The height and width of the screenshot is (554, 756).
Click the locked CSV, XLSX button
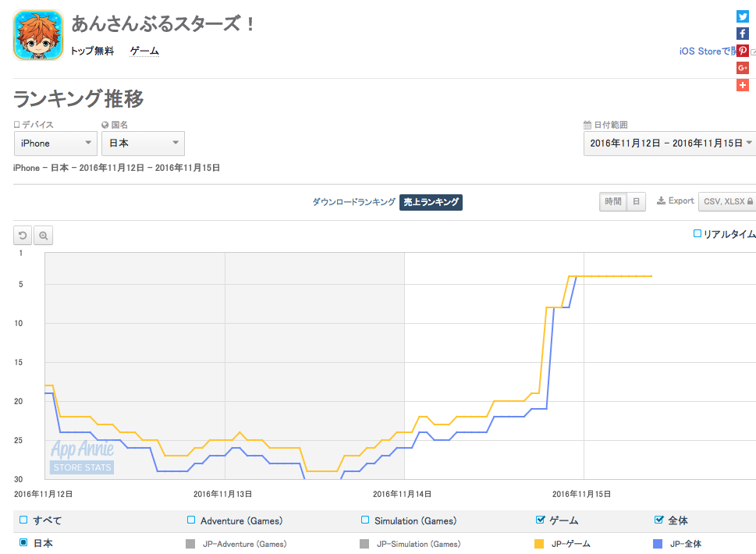pos(728,201)
